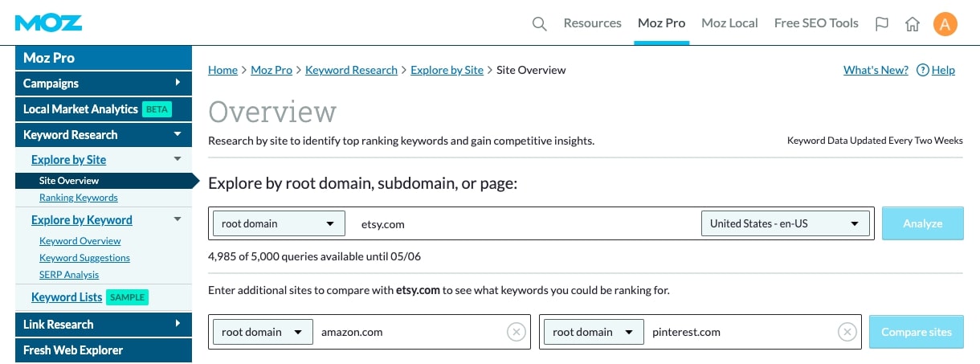
Task: Open the Free SEO Tools menu
Action: [x=816, y=23]
